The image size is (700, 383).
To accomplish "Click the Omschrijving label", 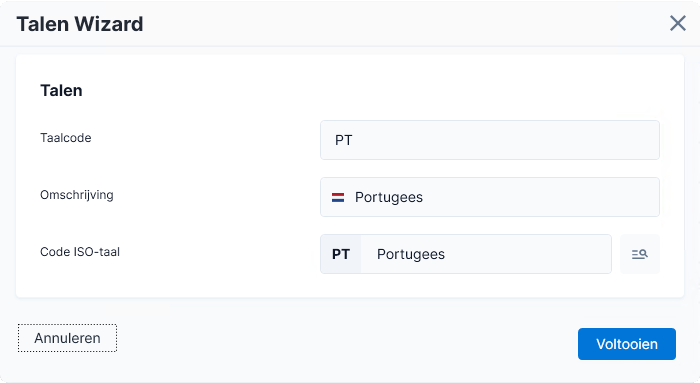I will tap(77, 195).
